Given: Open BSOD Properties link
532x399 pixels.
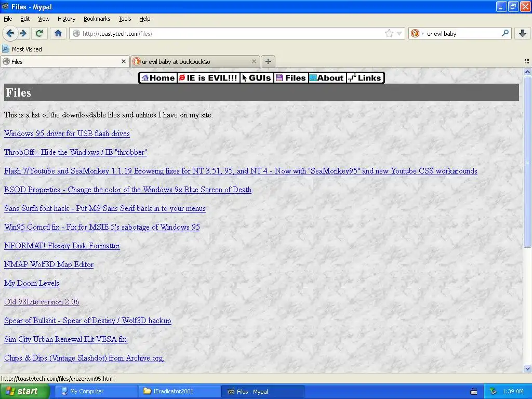Looking at the screenshot, I should pos(128,189).
